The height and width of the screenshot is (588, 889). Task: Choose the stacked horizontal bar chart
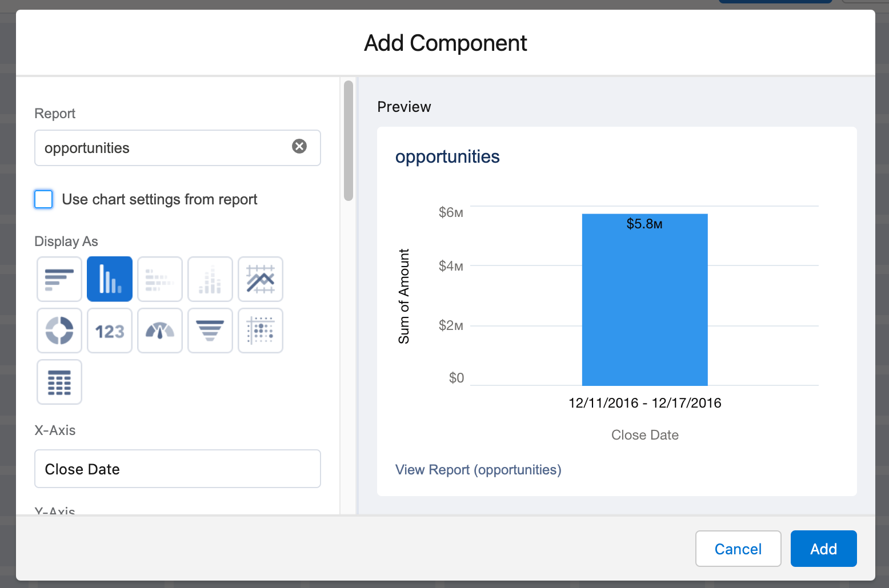[x=160, y=279]
